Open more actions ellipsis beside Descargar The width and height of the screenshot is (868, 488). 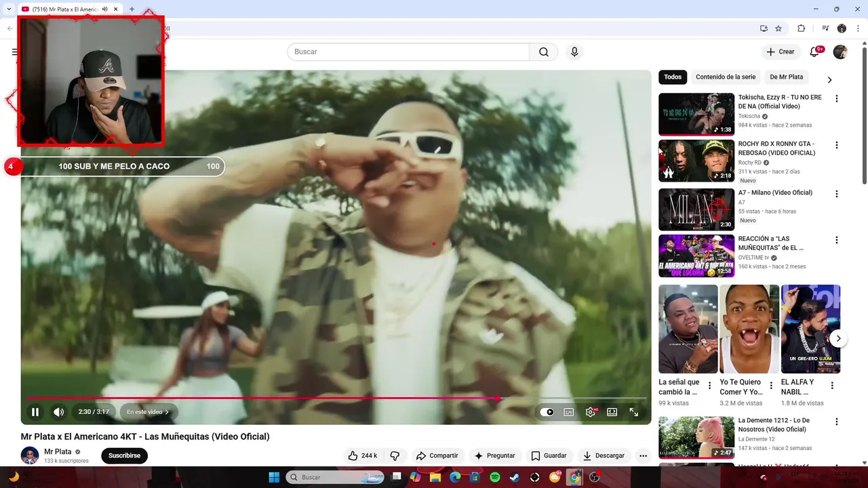(x=643, y=456)
